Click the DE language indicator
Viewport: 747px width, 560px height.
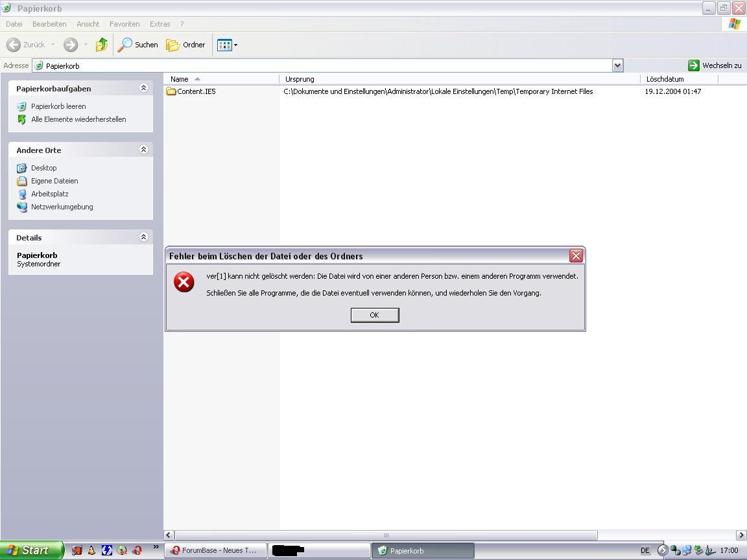[x=645, y=550]
